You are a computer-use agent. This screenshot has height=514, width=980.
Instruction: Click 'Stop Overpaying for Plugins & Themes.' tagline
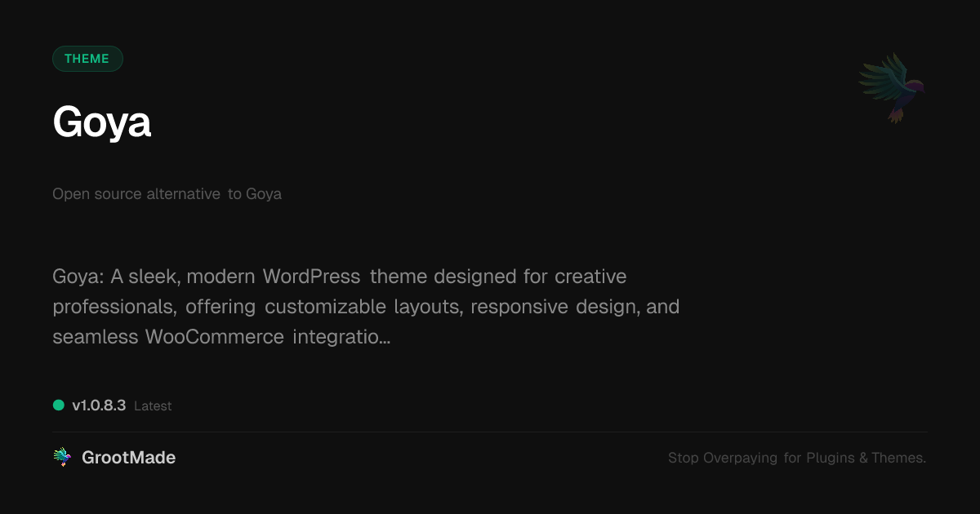(x=797, y=458)
